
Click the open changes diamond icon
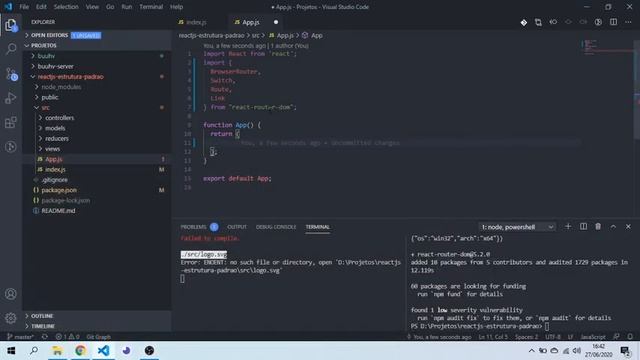pyautogui.click(x=524, y=22)
